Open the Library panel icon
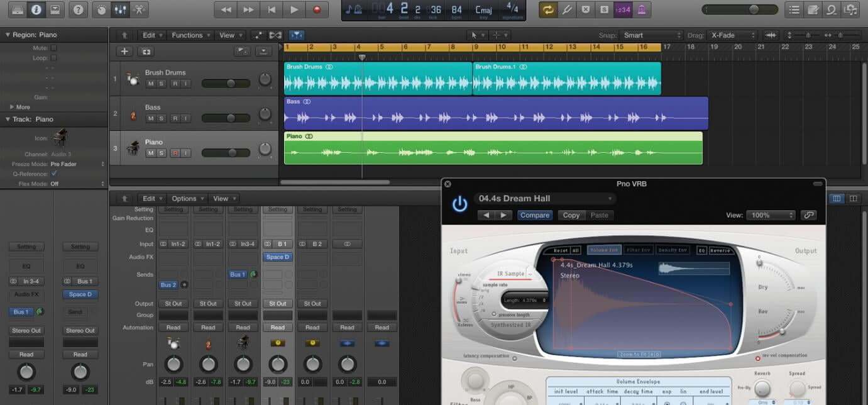868x405 pixels. pos(17,9)
